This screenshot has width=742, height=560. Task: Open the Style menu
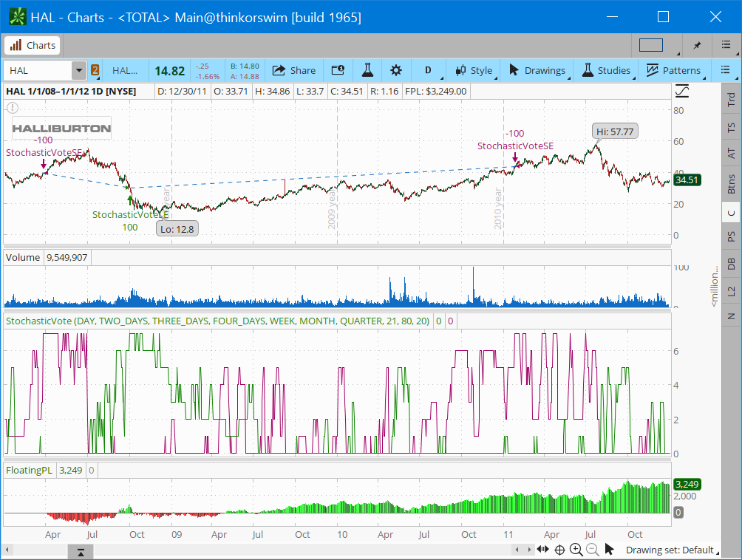474,71
